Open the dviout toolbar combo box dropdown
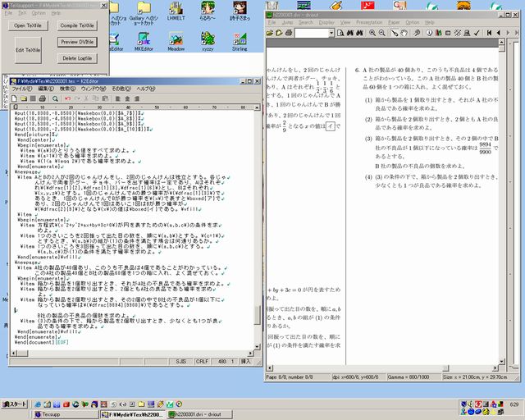 click(x=331, y=33)
